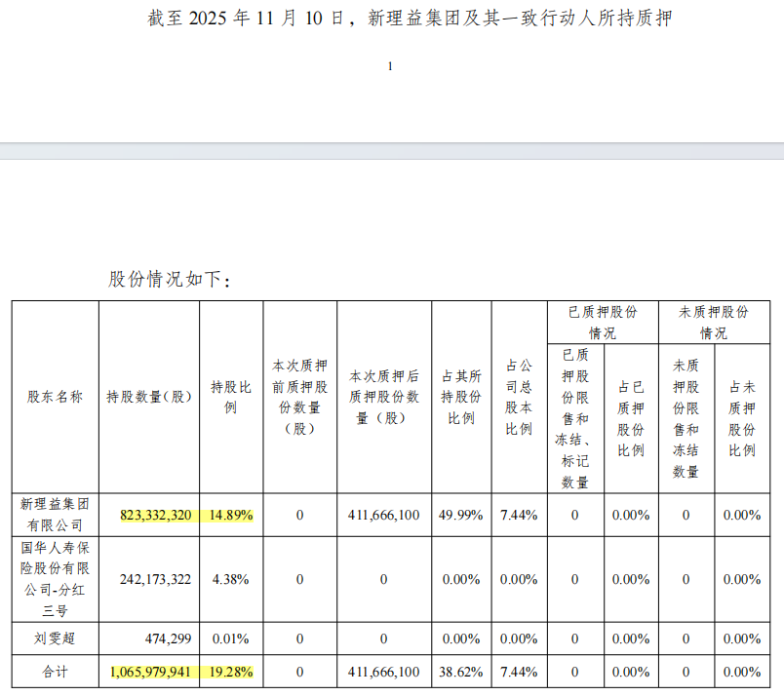The image size is (784, 696).
Task: Click the 持股数量(股) column header
Action: tap(149, 397)
